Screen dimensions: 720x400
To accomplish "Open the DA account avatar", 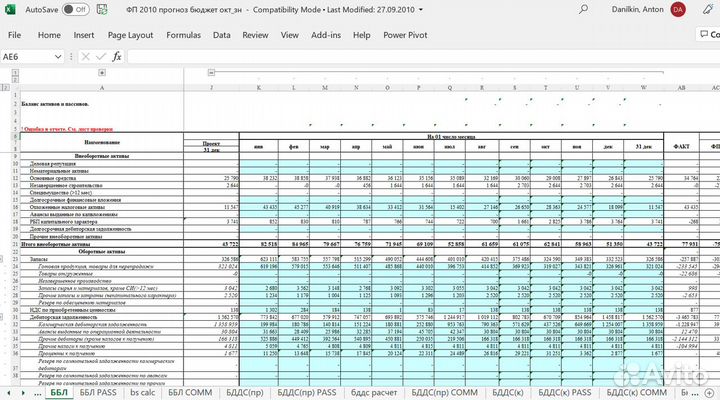I will pyautogui.click(x=678, y=9).
